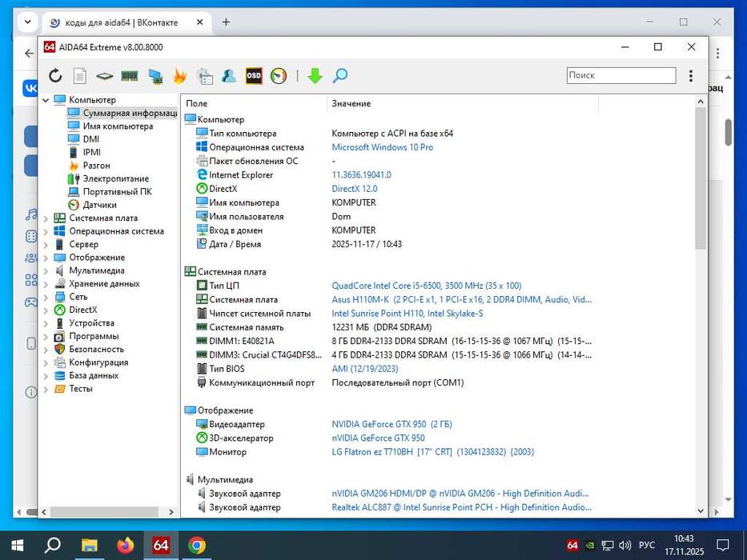Click the green RAM module toolbar icon
747x560 pixels.
click(x=130, y=76)
